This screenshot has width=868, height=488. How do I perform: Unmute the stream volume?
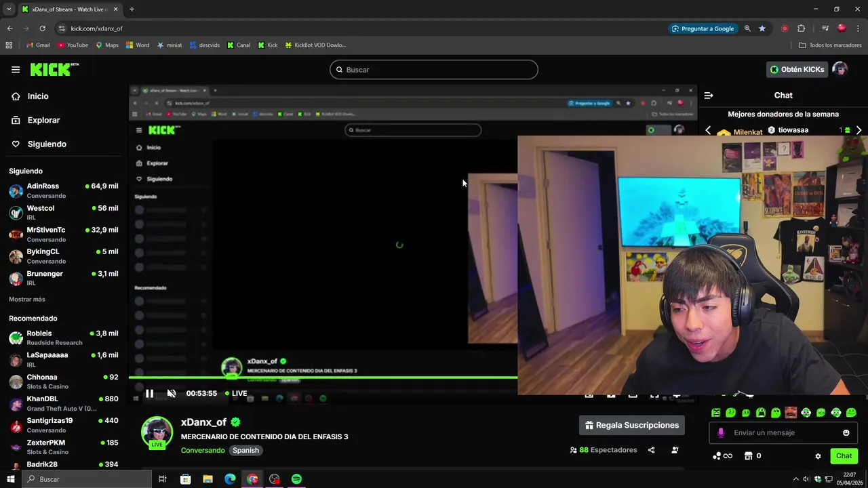point(172,393)
